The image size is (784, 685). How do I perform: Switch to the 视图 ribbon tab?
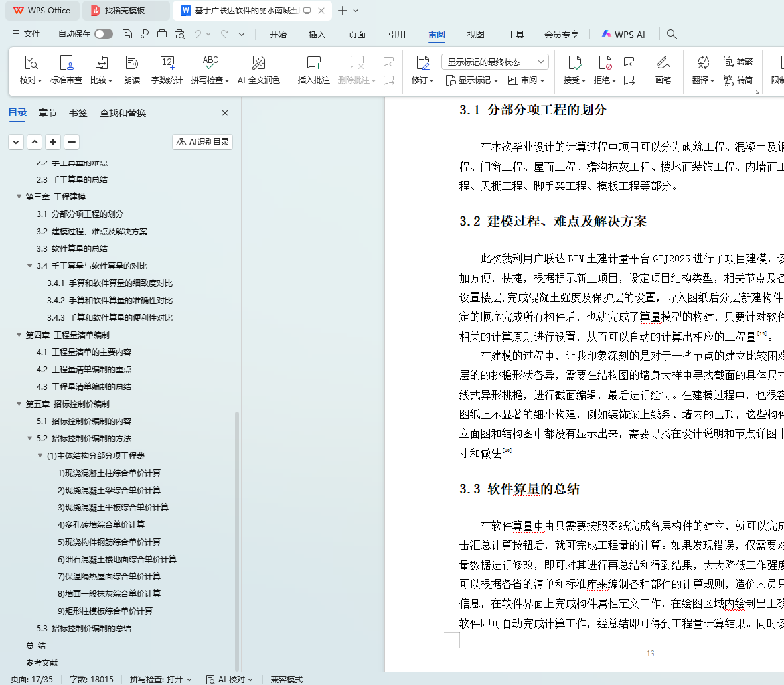pyautogui.click(x=475, y=35)
